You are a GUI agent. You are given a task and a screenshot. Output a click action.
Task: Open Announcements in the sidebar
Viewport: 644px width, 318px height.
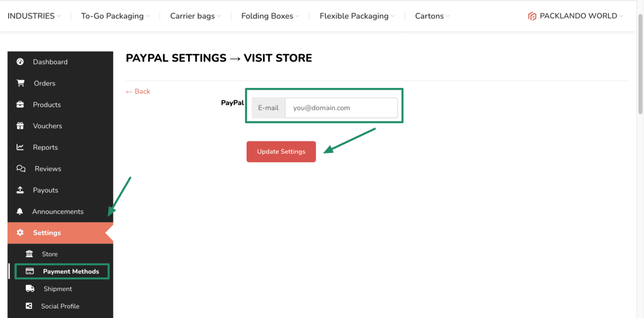60,211
